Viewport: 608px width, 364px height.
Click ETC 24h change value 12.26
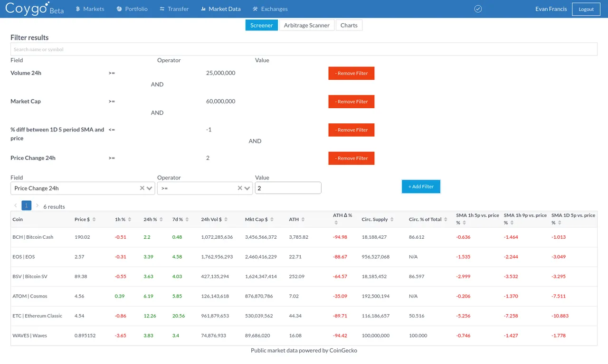point(150,316)
